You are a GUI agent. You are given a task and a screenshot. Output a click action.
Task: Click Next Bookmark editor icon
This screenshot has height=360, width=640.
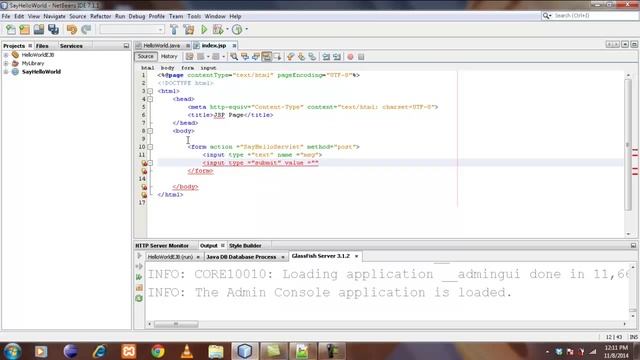coord(301,57)
